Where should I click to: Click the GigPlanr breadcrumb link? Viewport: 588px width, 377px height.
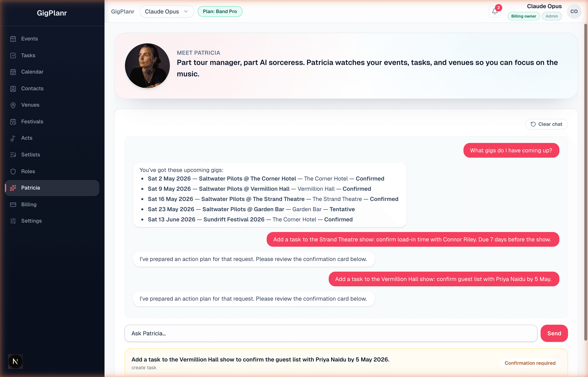click(x=122, y=11)
